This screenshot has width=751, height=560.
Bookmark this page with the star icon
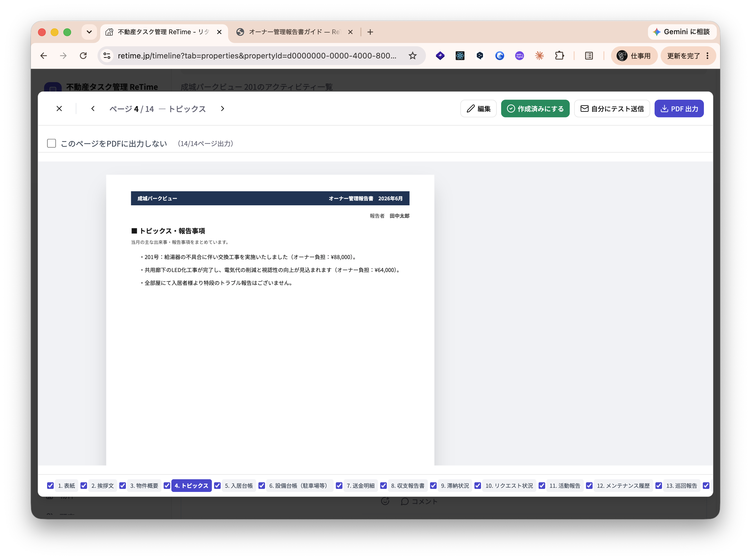412,56
